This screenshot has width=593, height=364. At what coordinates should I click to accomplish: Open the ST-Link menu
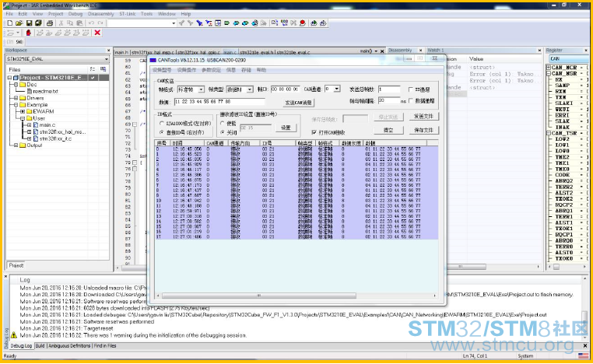tap(127, 14)
